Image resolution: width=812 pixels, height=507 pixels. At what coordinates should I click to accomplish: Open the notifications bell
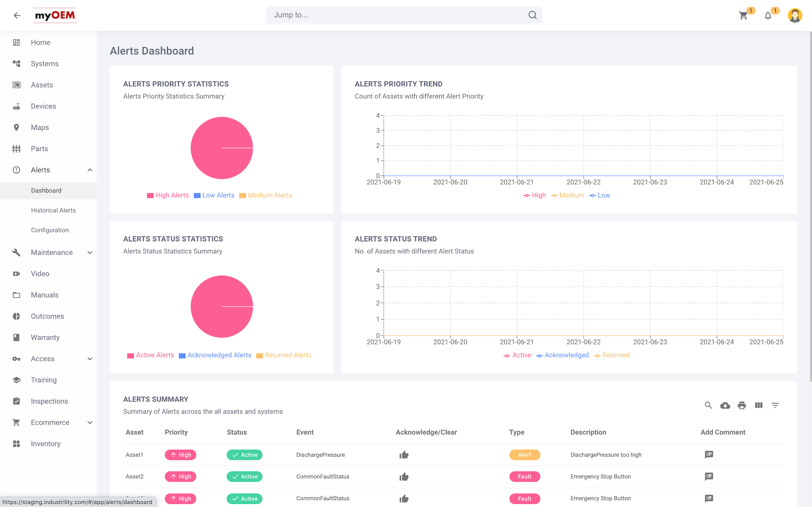pos(768,15)
